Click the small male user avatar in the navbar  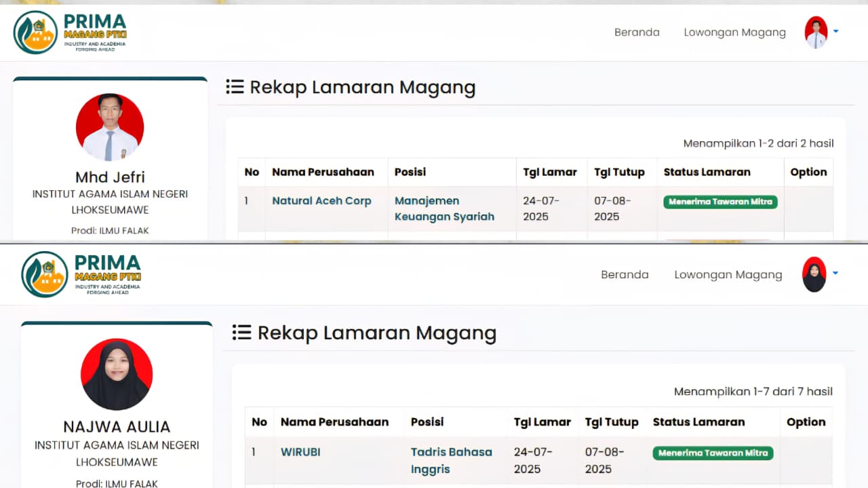[816, 33]
